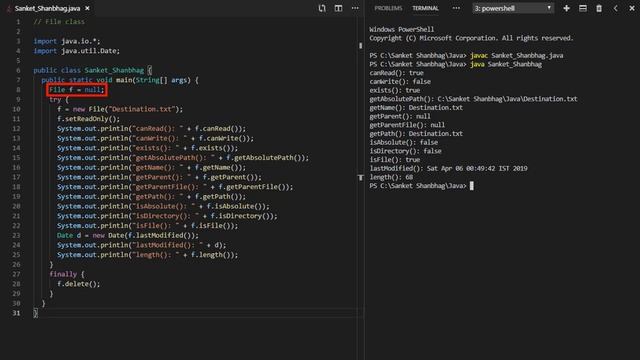Close the terminal panel
This screenshot has height=360, width=640.
coord(632,8)
